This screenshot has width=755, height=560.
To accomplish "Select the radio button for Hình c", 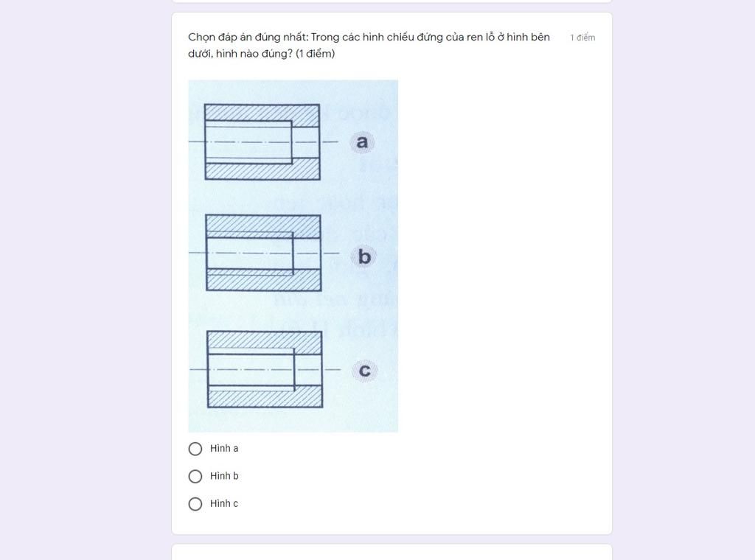I will click(x=195, y=504).
